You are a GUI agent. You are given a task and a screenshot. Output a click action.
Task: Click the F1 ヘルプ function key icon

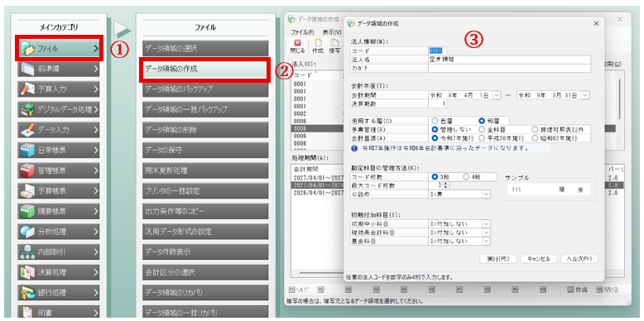(299, 290)
